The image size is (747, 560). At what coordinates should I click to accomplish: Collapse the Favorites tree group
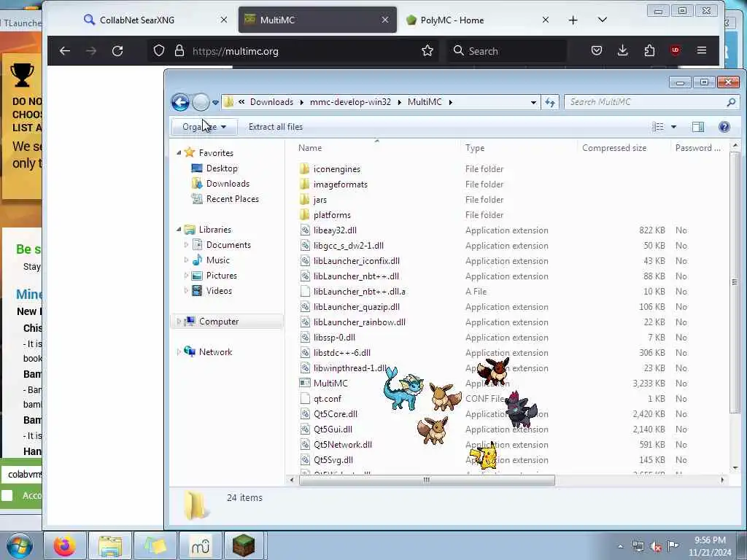pyautogui.click(x=179, y=153)
